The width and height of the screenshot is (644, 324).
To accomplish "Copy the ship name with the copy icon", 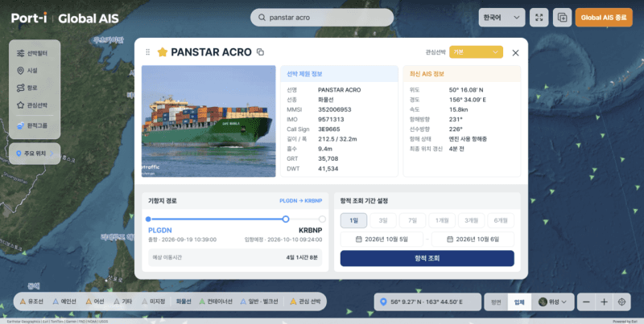I will point(260,52).
